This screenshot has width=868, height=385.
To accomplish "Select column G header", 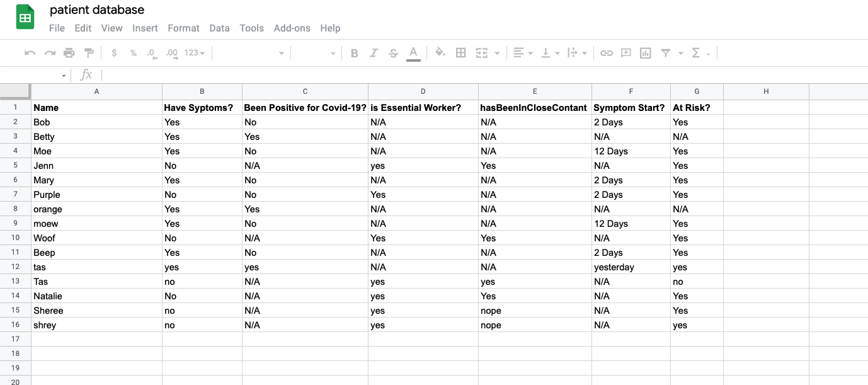I will click(x=697, y=91).
